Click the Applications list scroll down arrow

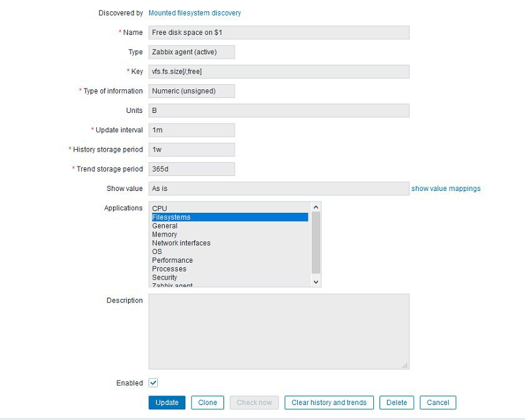tap(316, 282)
